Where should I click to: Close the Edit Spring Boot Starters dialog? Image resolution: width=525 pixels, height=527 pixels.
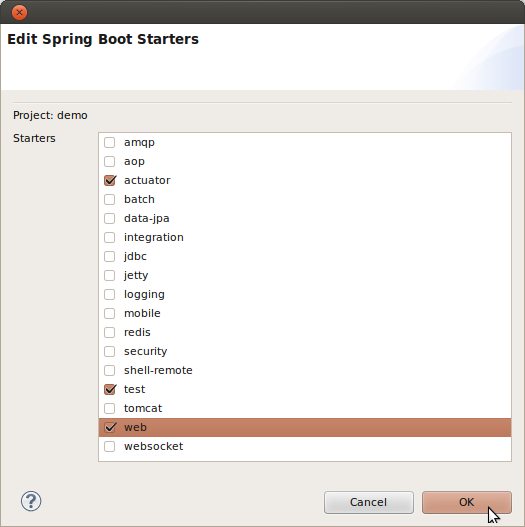[x=19, y=13]
